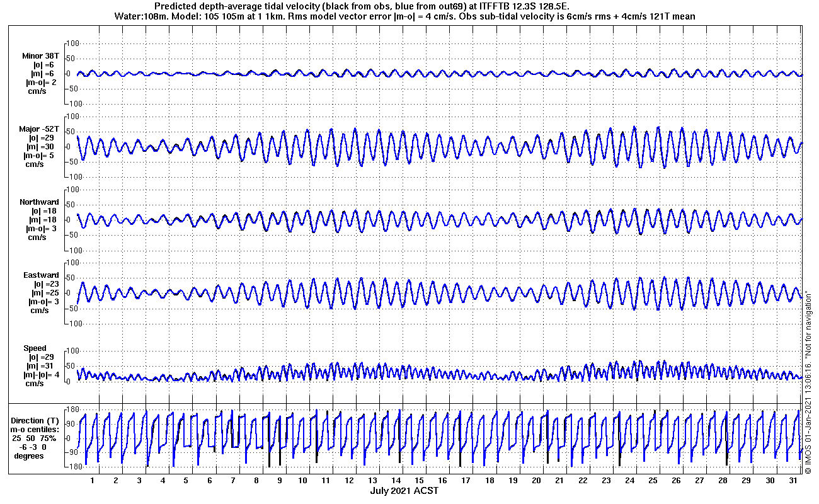Click the '180' tick atop the Direction axis
This screenshot has height=504, width=819.
pos(72,409)
